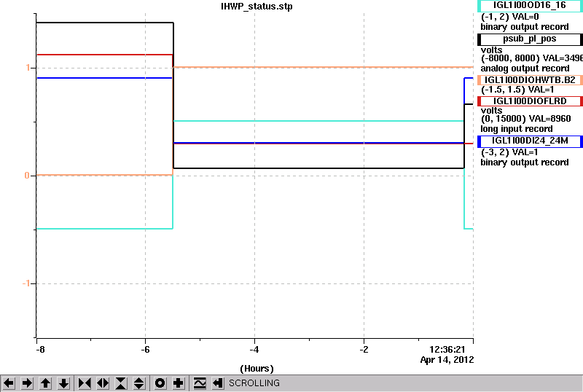This screenshot has height=392, width=583.
Task: Click the (-3, 2) VAL=1 range text
Action: [509, 152]
